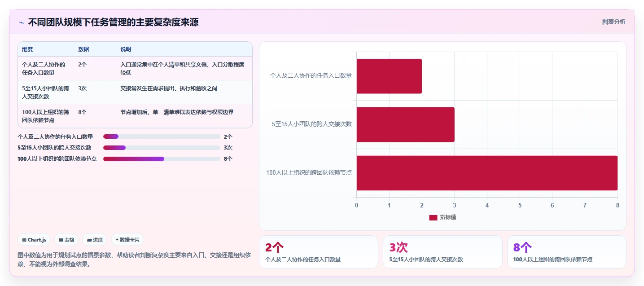This screenshot has width=644, height=286.
Task: Click table cell 5至15人小团队的跨人交接次数
Action: [45, 92]
